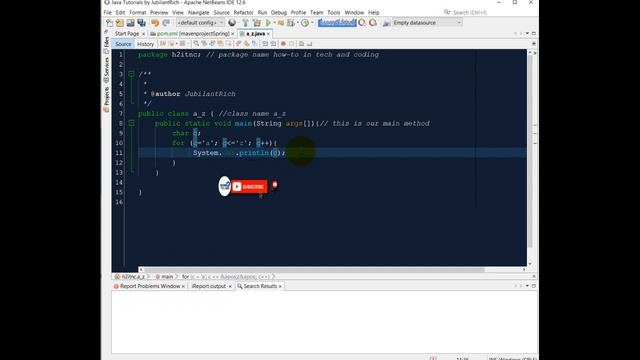Screen dimensions: 640x360
Task: Select the a_z.java editor tab
Action: coord(255,33)
